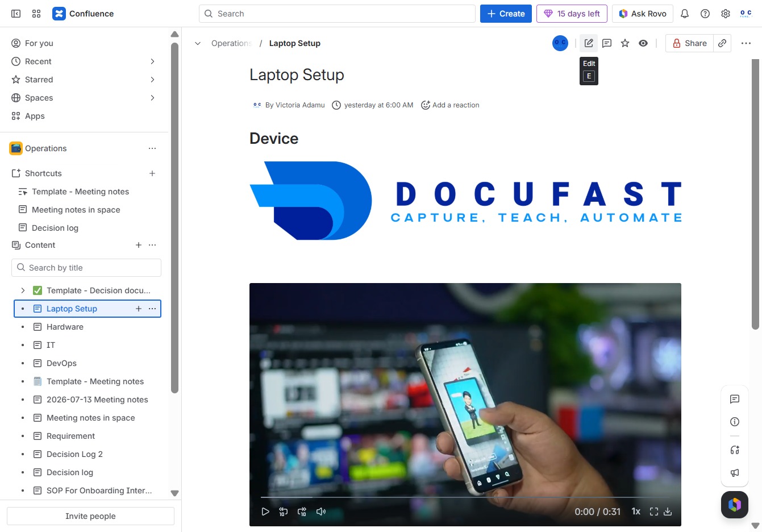Copy page link with chain icon
This screenshot has width=762, height=532.
click(722, 43)
